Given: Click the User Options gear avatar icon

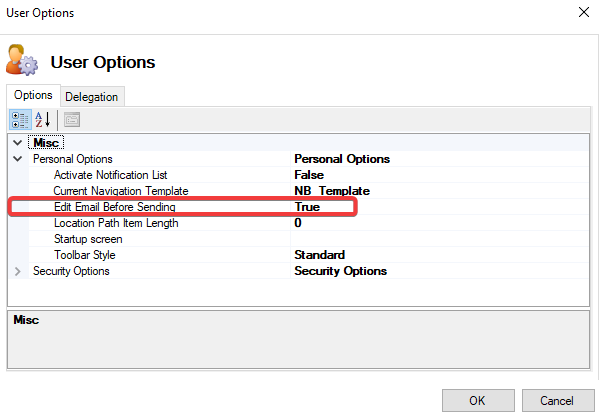Looking at the screenshot, I should 22,60.
